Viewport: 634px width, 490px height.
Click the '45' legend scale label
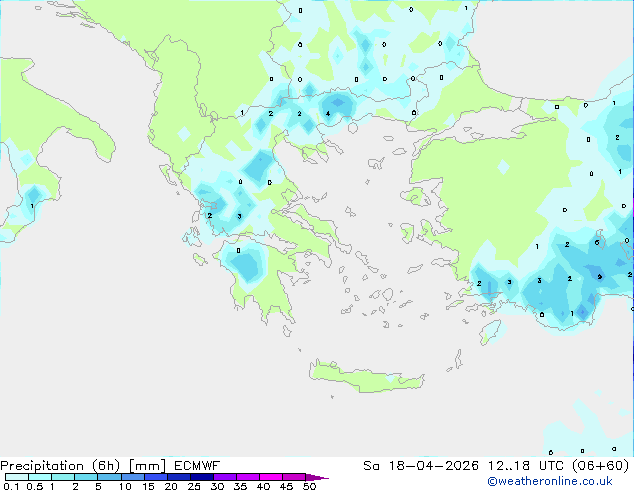(286, 486)
